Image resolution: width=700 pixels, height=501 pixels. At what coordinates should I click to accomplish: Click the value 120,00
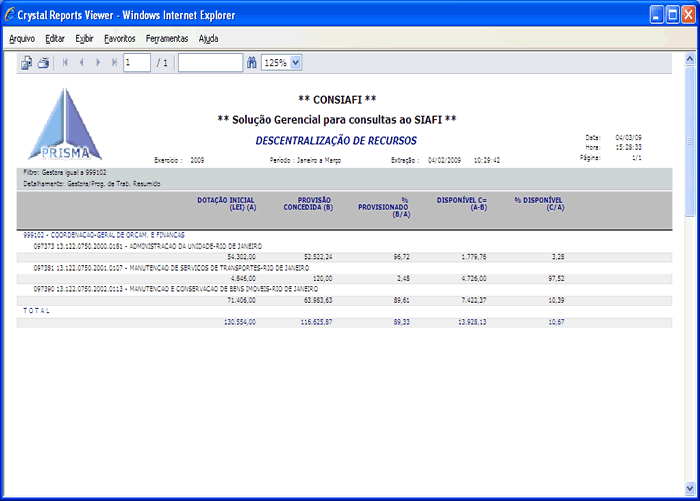pos(322,278)
